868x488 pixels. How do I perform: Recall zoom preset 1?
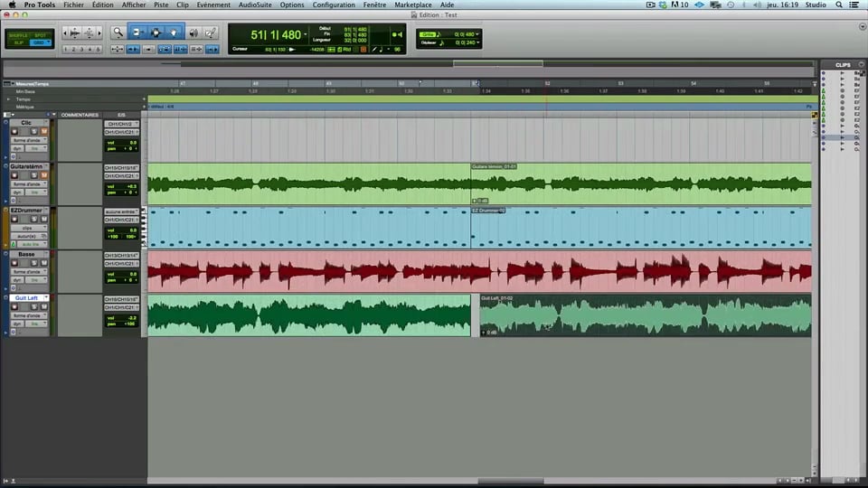click(65, 49)
